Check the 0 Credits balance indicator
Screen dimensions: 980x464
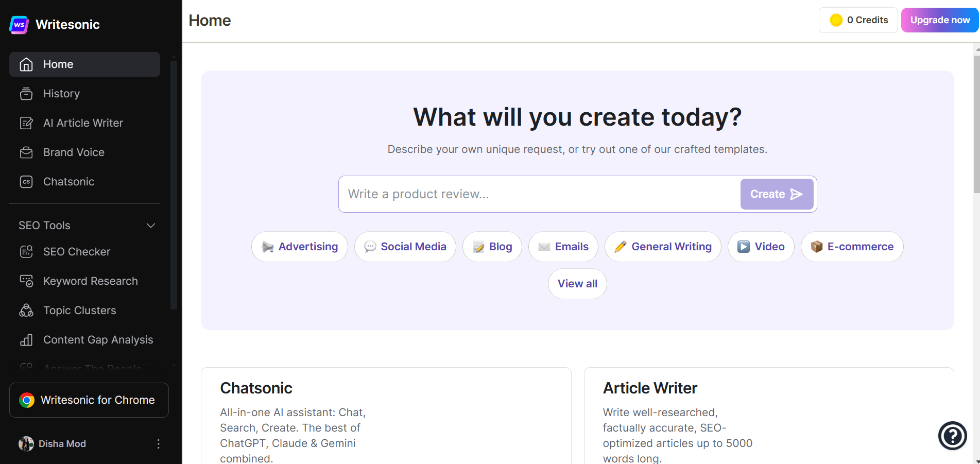click(858, 20)
